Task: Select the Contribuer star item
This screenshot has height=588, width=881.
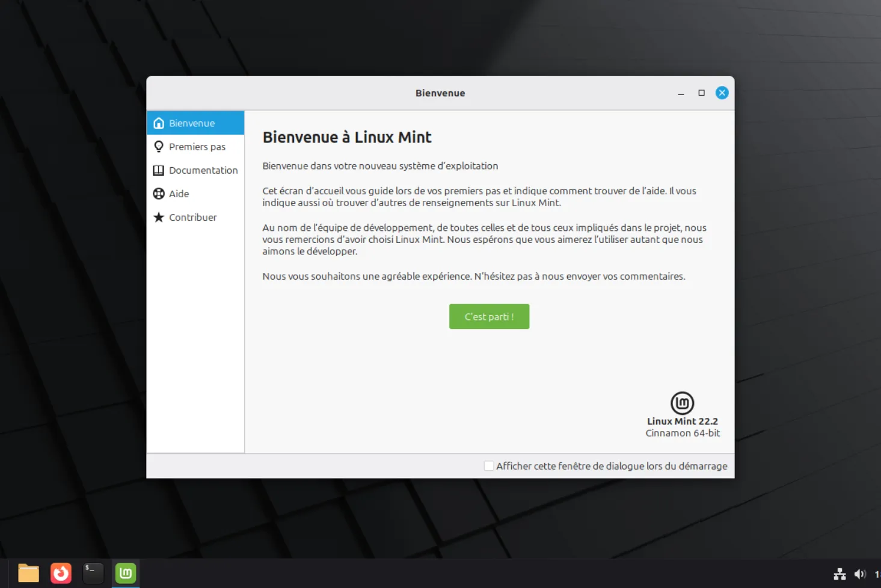Action: [192, 217]
